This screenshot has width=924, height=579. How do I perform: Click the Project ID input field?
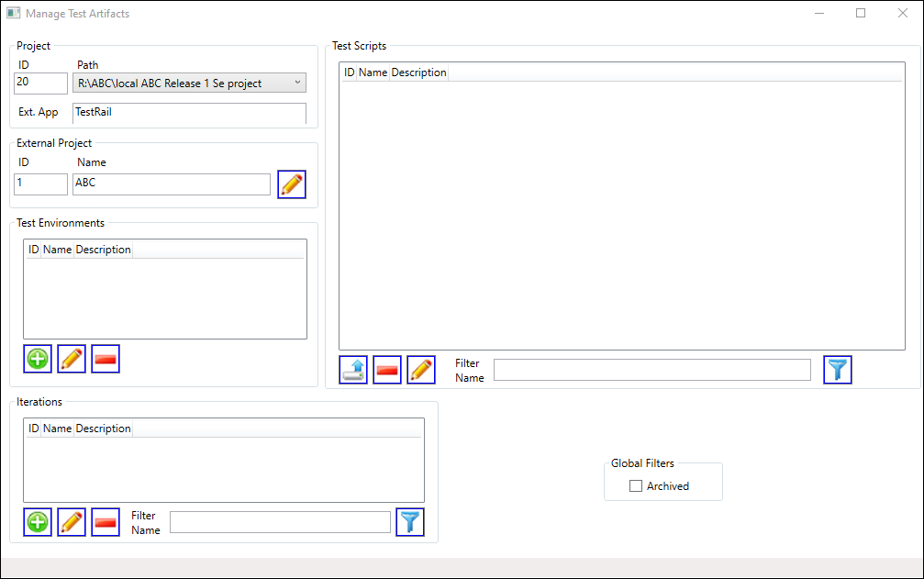(x=40, y=83)
